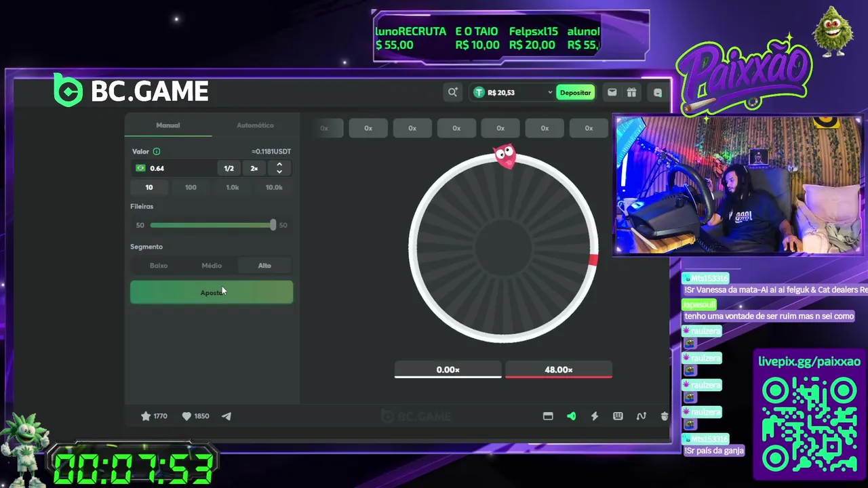Viewport: 868px width, 488px height.
Task: Select the 100 preset bet amount
Action: 191,187
